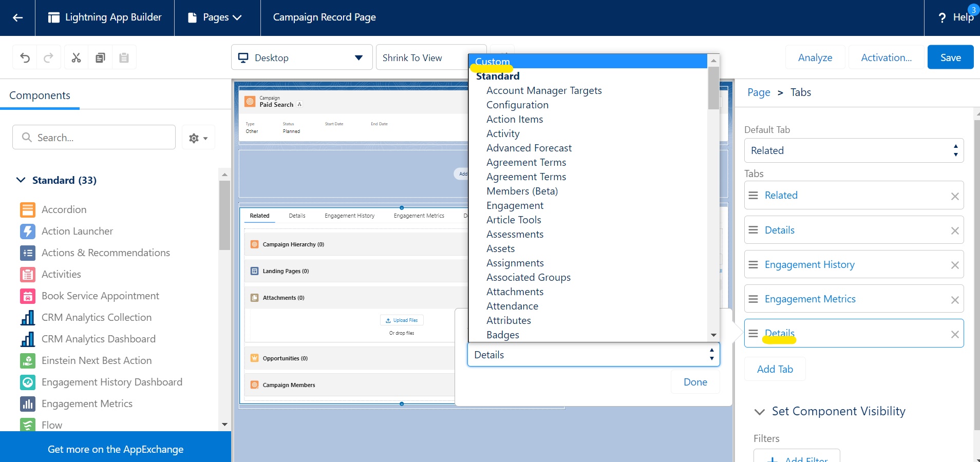Choose Custom option in list
The height and width of the screenshot is (462, 980).
(x=589, y=62)
